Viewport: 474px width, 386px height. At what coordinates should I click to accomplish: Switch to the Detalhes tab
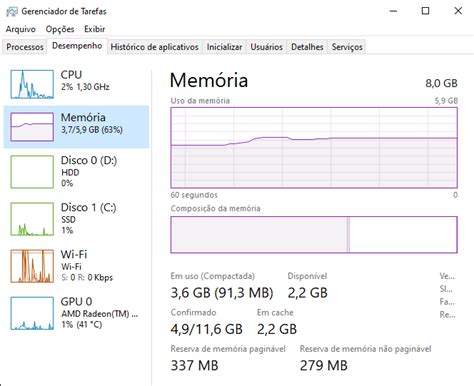(307, 47)
